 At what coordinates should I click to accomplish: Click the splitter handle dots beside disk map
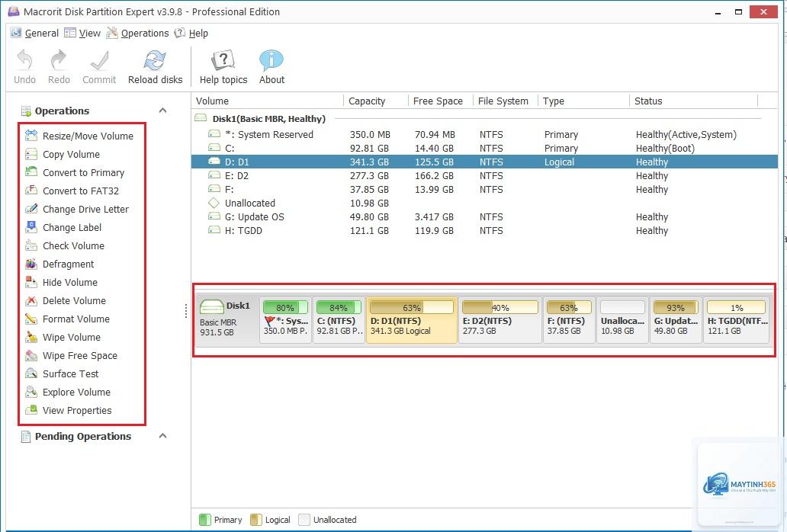186,311
